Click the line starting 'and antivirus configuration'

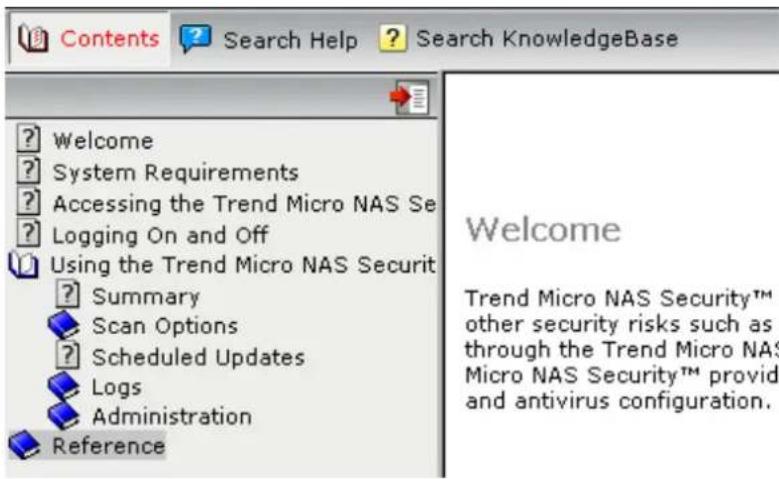point(618,400)
